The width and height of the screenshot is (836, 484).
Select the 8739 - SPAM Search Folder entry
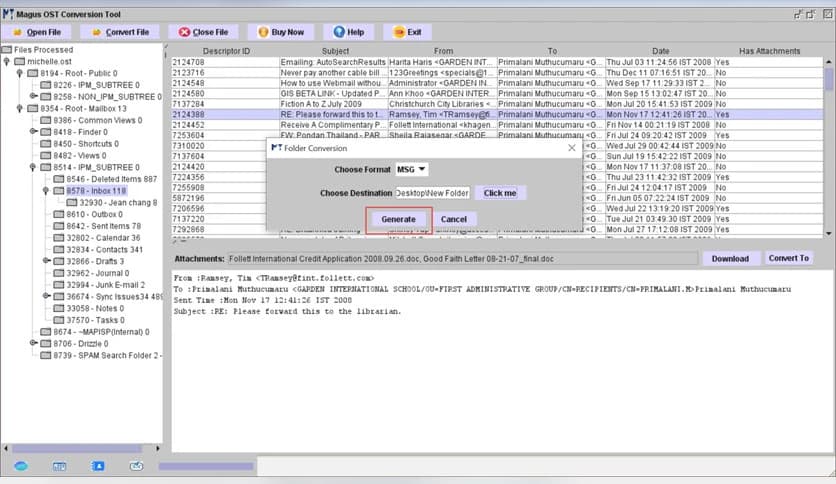[x=108, y=355]
